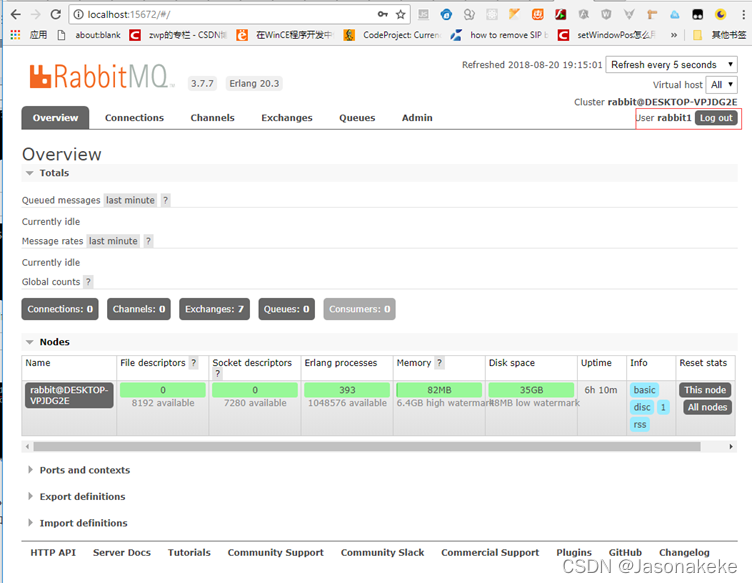Go back using the browser back arrow
Viewport: 752px width, 583px height.
[x=15, y=14]
